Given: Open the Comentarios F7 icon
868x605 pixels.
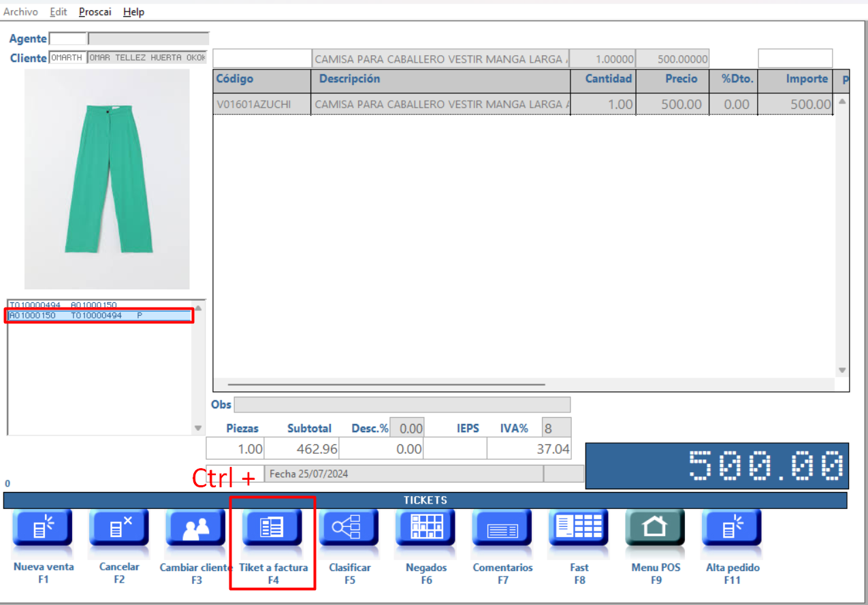Looking at the screenshot, I should pos(502,529).
